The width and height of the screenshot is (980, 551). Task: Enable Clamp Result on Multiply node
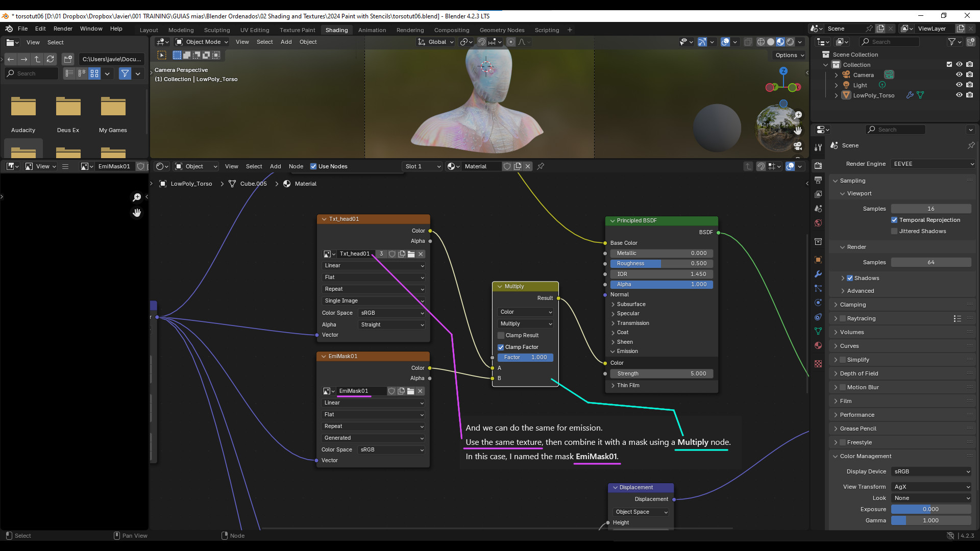[501, 335]
